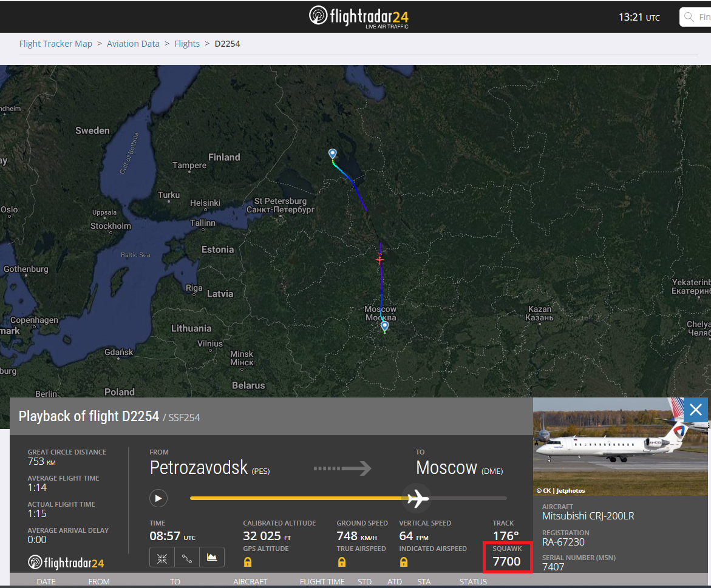Open the CRJ-200LR aircraft photo thumbnail
Screen dimensions: 711x588
(620, 447)
